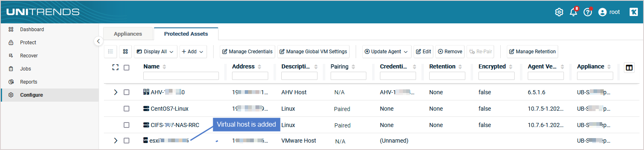Switch to list view icon
This screenshot has width=644, height=150.
110,52
